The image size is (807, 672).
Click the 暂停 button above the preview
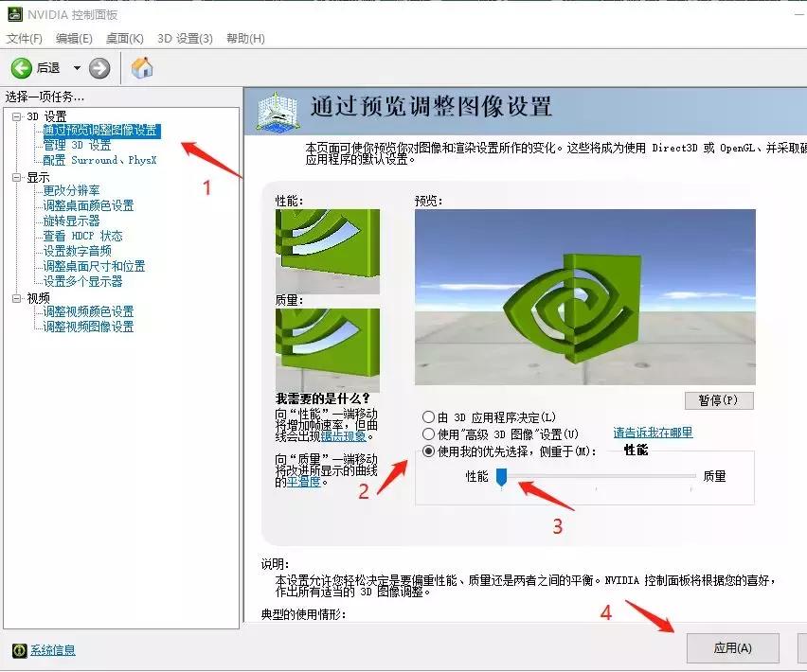point(719,400)
